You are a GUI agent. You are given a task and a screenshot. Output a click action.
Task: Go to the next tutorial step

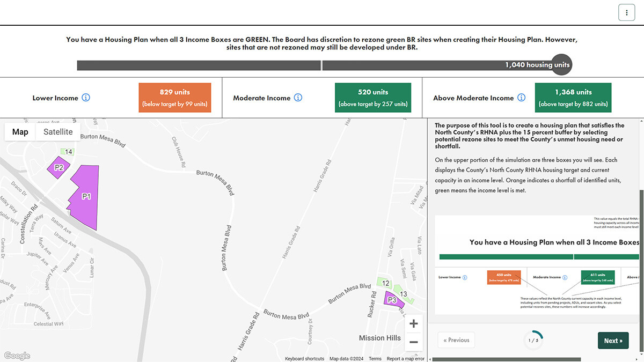[x=613, y=341]
